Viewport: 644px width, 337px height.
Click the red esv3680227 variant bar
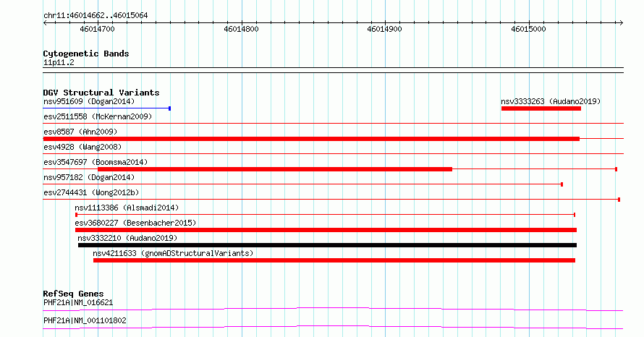click(x=326, y=230)
